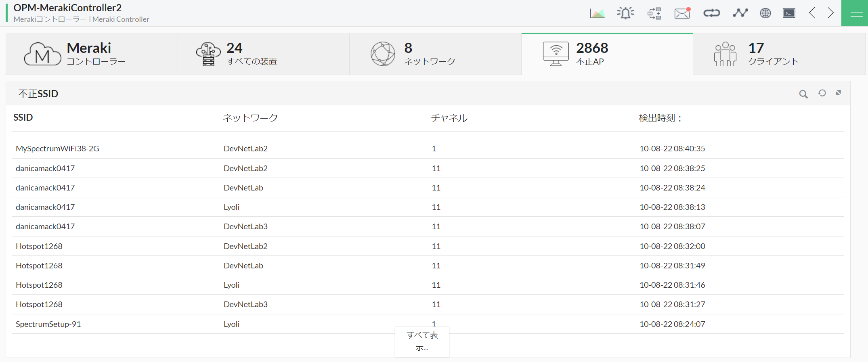
Task: Open the traffic graph icon
Action: point(740,13)
